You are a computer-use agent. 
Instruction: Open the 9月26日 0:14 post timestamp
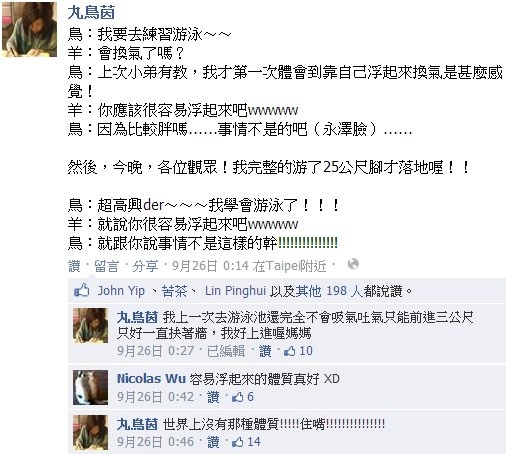coord(210,266)
